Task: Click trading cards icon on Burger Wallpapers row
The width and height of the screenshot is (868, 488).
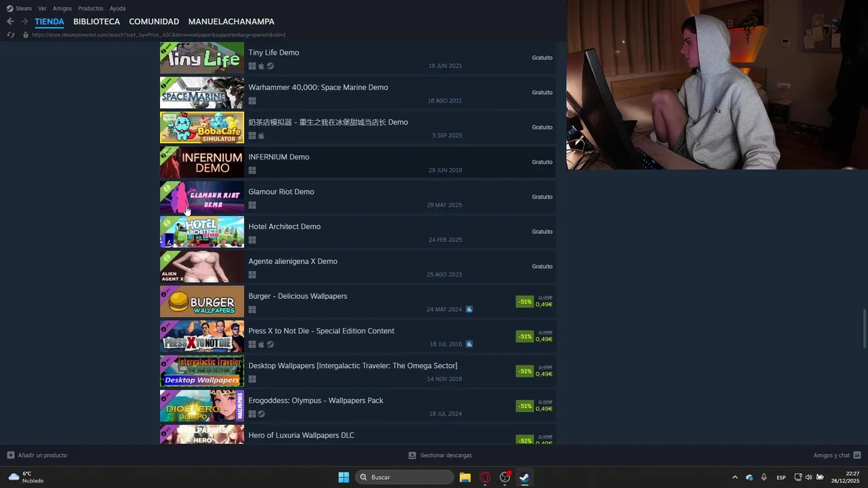Action: coord(469,309)
